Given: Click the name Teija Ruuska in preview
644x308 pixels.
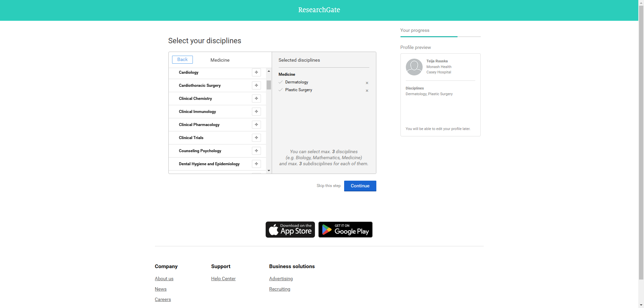Looking at the screenshot, I should [x=437, y=61].
